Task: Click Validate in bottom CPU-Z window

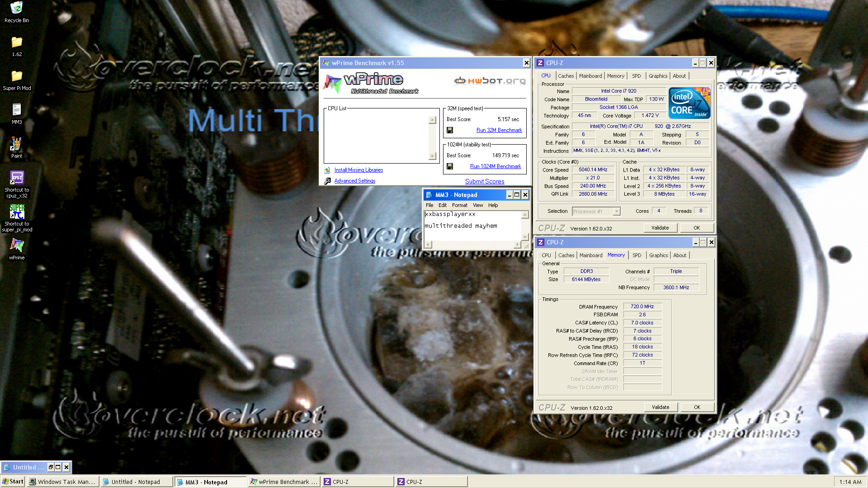Action: click(x=660, y=407)
